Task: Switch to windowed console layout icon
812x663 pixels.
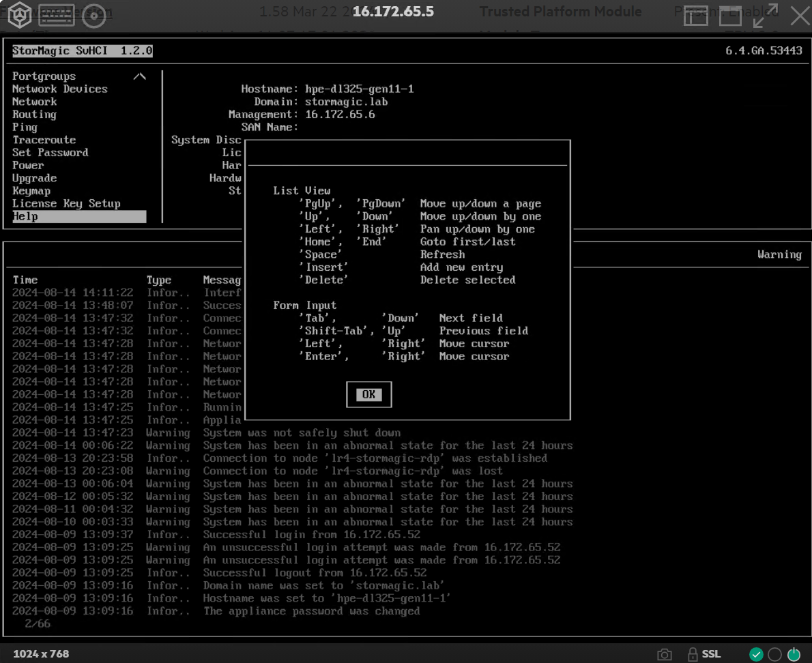Action: (730, 16)
